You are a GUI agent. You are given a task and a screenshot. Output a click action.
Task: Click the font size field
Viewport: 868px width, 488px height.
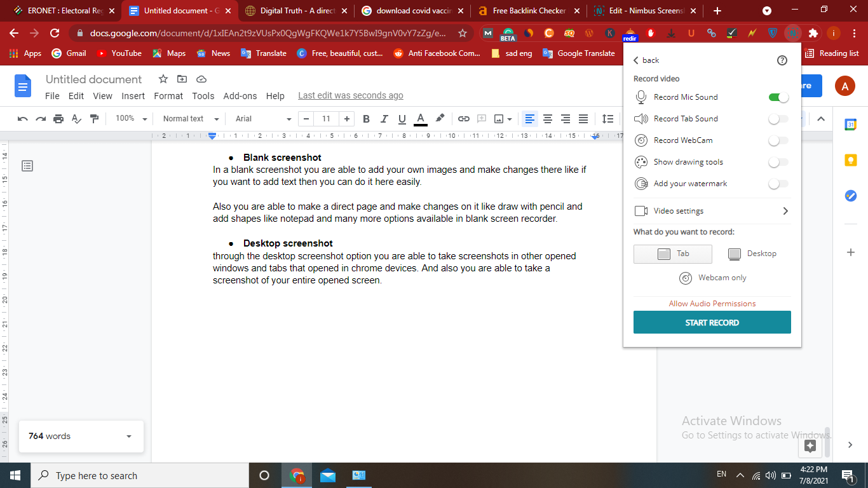(x=326, y=119)
